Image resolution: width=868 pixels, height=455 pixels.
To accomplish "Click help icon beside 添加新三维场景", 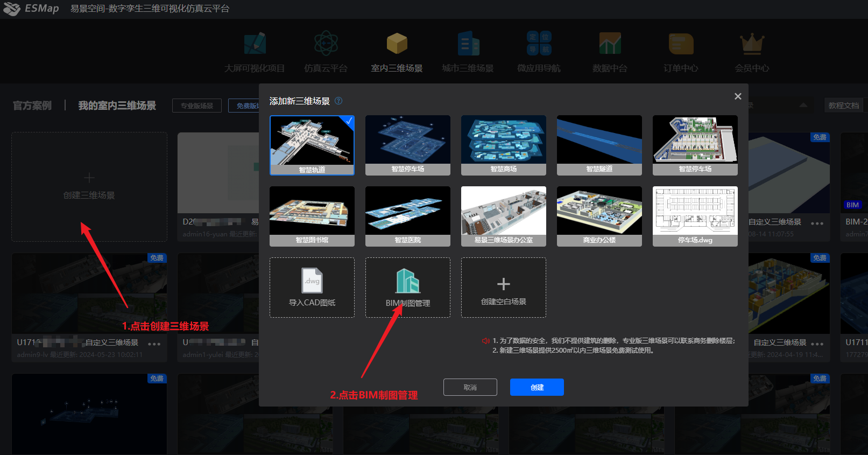I will 338,101.
